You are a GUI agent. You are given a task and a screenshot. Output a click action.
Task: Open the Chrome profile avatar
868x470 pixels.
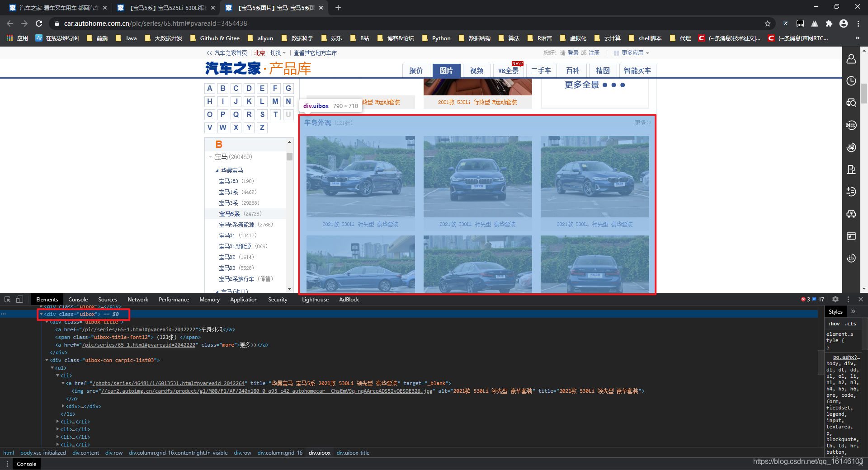click(x=844, y=23)
